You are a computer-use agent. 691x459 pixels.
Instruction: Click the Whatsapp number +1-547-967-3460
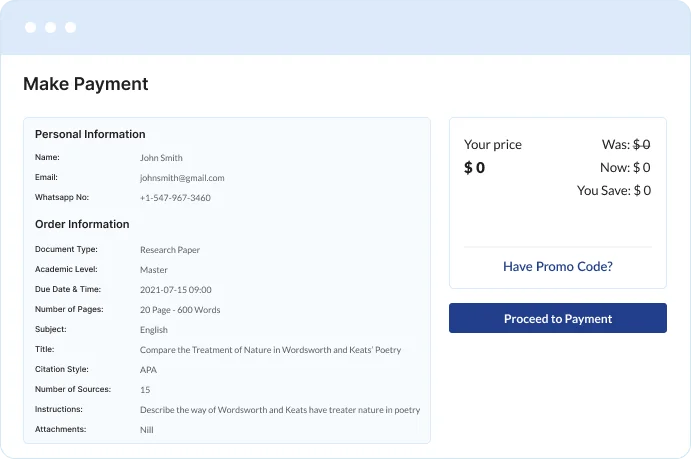click(x=175, y=198)
